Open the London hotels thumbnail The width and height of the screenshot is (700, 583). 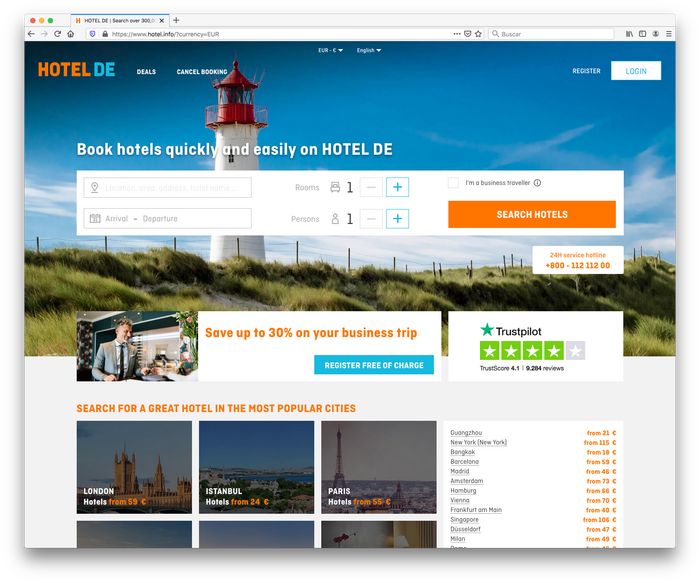click(x=134, y=467)
